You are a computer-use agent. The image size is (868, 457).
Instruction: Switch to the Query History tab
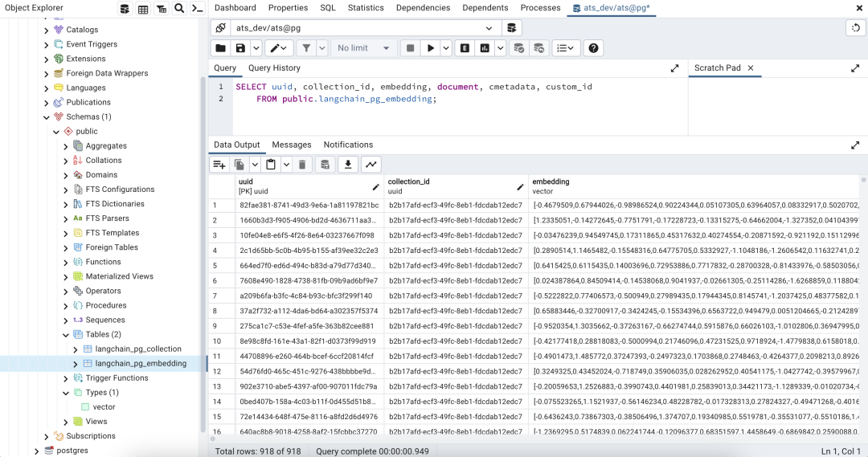[x=274, y=68]
